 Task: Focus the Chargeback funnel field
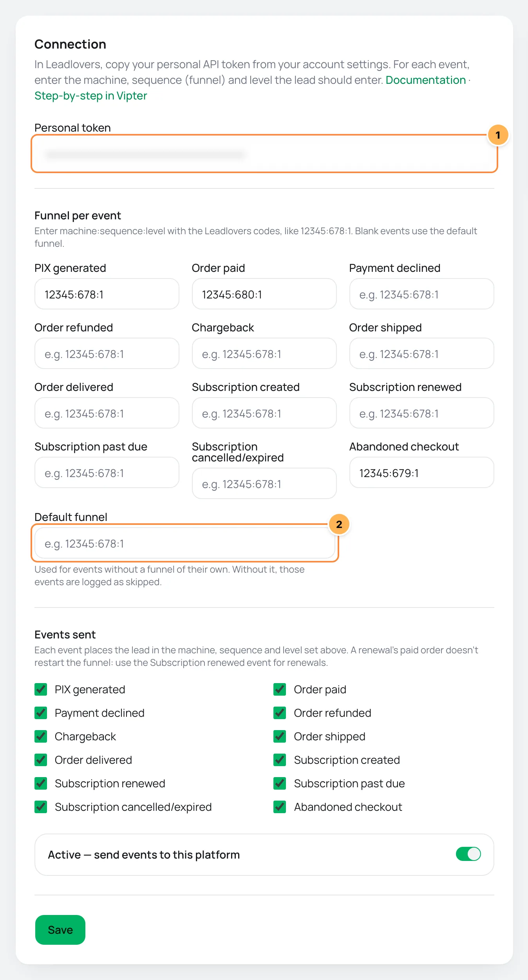coord(264,354)
